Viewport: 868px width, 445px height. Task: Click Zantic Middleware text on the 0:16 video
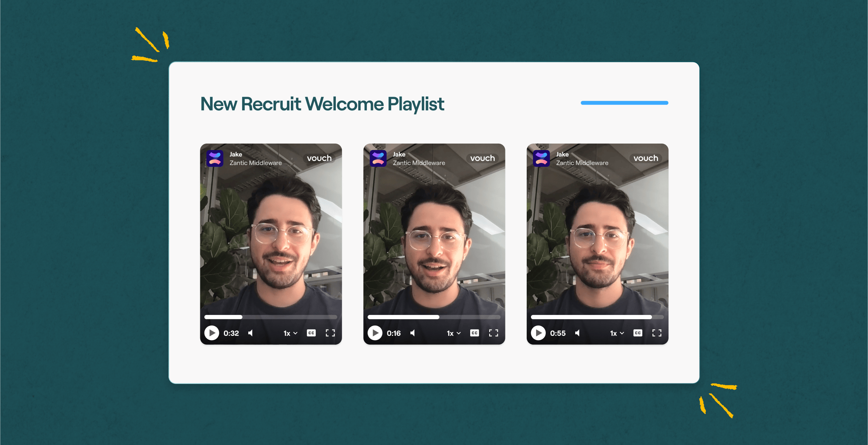click(x=419, y=163)
